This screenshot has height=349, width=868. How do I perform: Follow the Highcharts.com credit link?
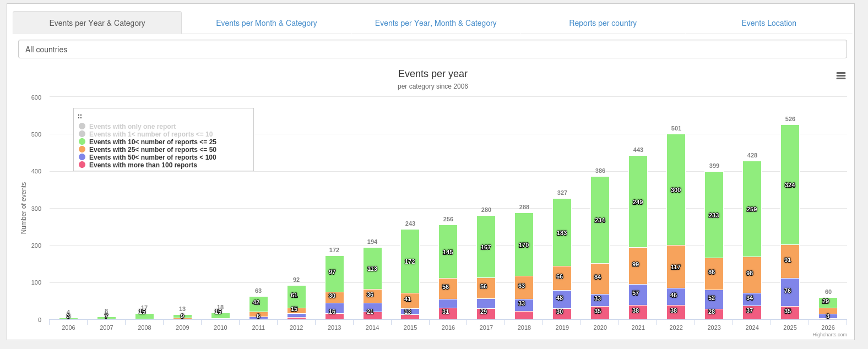click(x=829, y=335)
